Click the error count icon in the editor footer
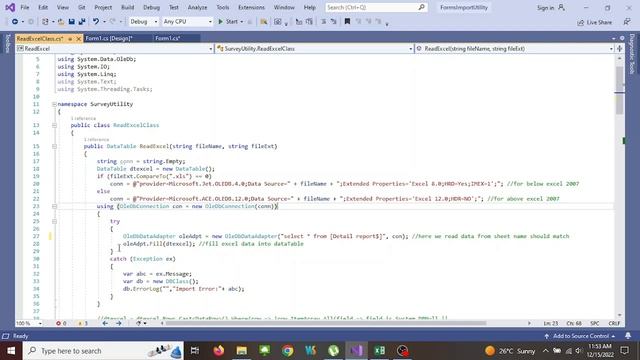Screen dimensions: 640x360 pos(58,323)
